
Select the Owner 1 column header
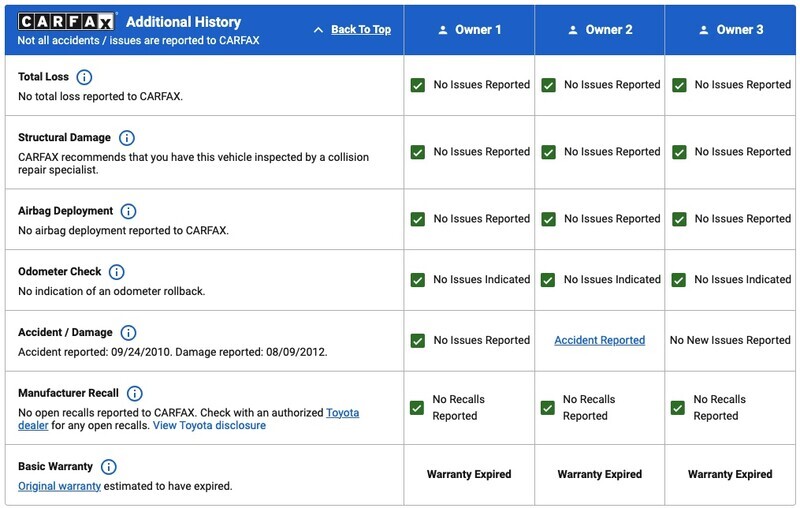pyautogui.click(x=469, y=30)
